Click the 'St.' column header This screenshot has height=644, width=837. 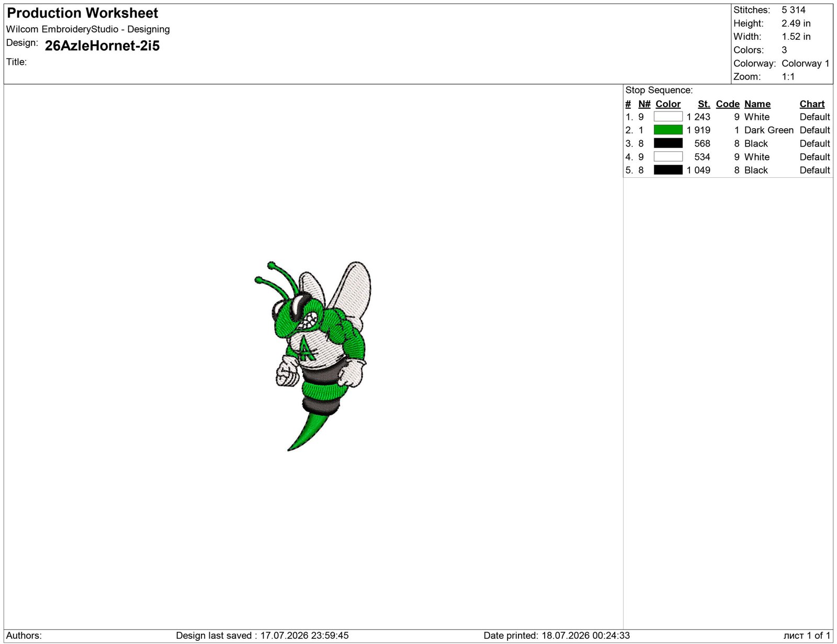click(704, 104)
